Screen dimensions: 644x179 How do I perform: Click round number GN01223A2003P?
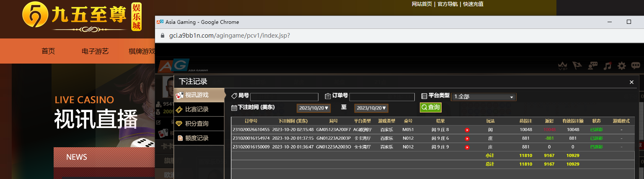[x=334, y=138]
